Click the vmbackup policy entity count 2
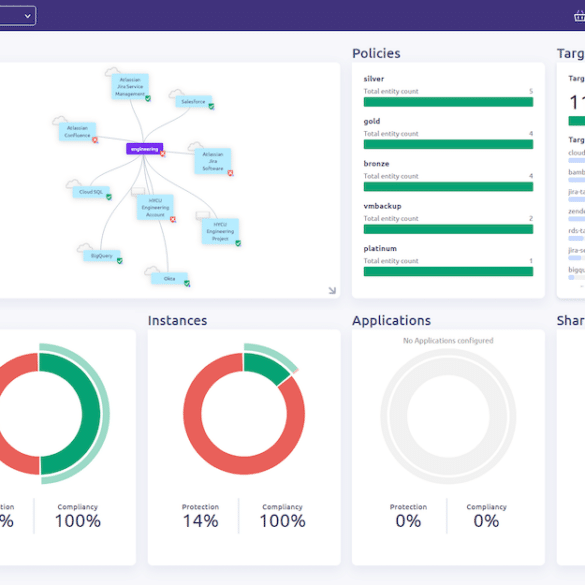The image size is (585, 585). (x=531, y=218)
